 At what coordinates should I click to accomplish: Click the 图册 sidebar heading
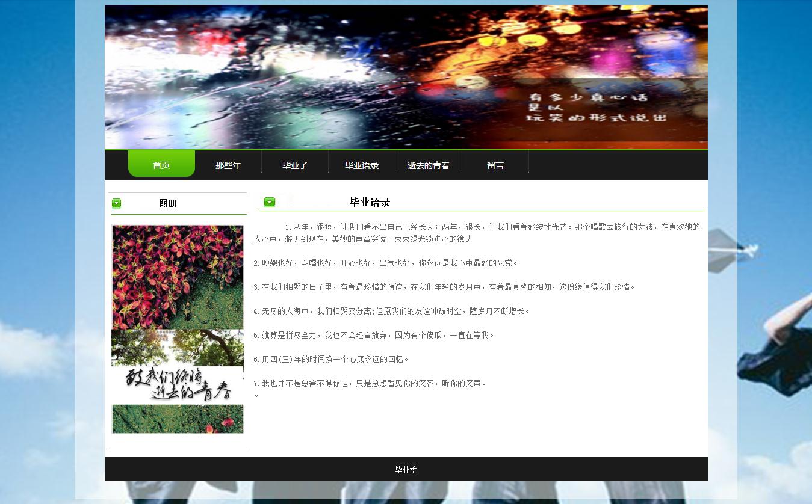coord(167,203)
